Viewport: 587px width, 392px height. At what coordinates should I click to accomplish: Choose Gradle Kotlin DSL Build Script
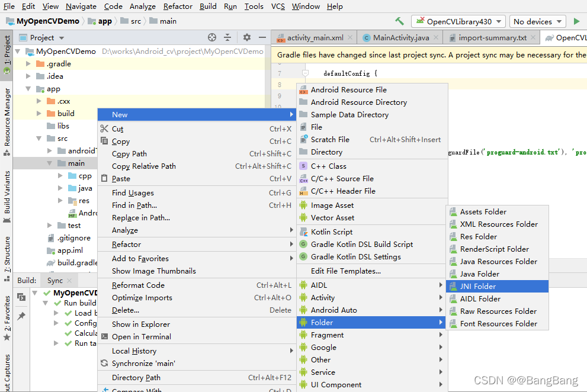pyautogui.click(x=372, y=244)
